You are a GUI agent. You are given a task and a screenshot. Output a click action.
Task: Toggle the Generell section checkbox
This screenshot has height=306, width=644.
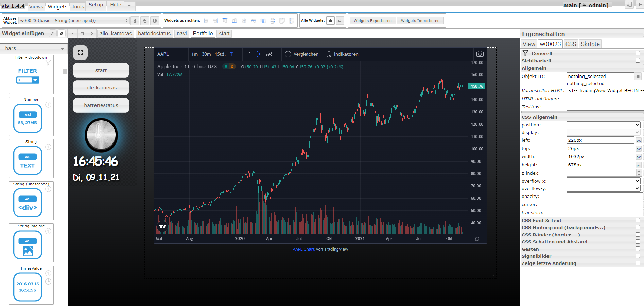[x=638, y=53]
